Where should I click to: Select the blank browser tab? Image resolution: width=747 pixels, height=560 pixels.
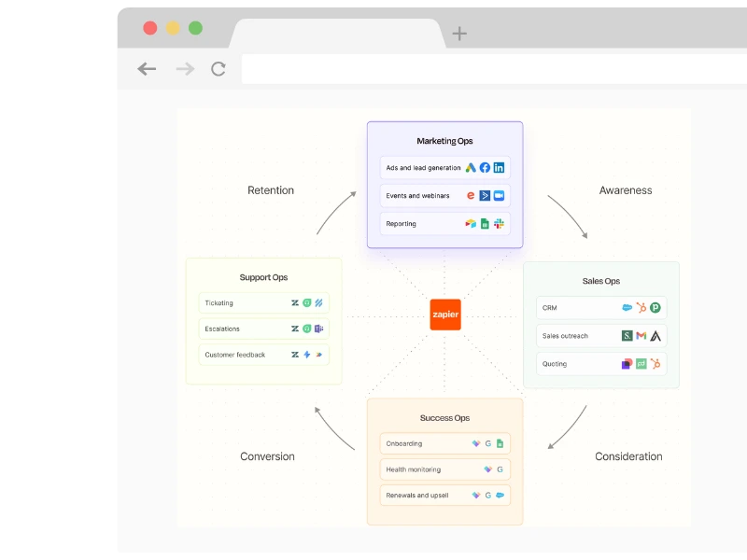(337, 34)
